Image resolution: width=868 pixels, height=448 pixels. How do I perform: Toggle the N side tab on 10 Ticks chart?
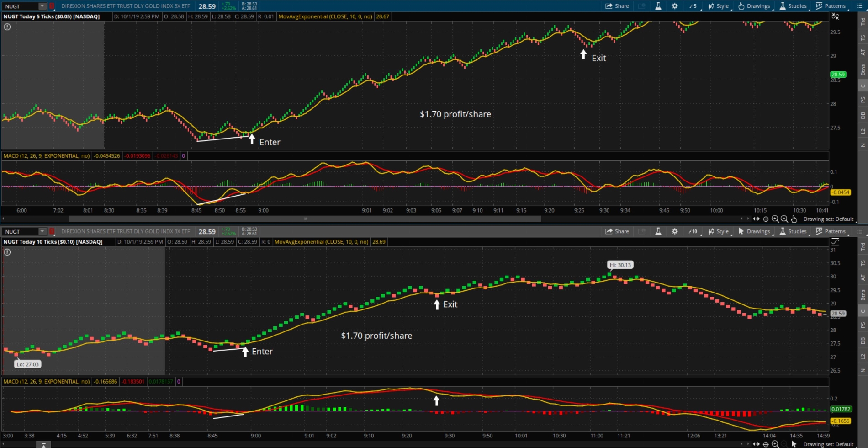(x=863, y=370)
